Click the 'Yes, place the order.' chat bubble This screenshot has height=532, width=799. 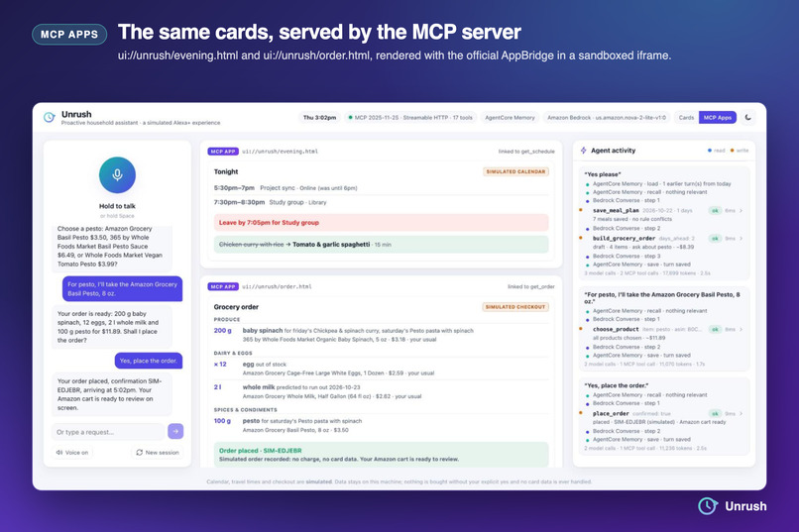click(x=149, y=361)
